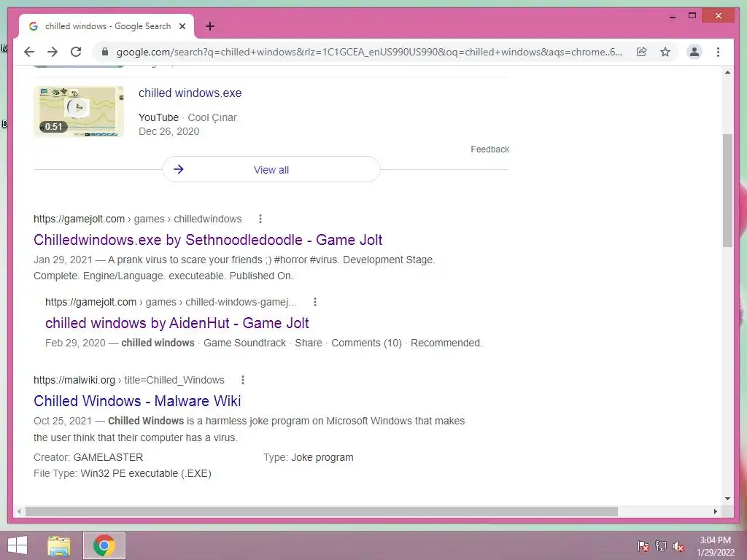The width and height of the screenshot is (747, 560).
Task: Click the horizontal scrollbar right arrow
Action: point(715,511)
